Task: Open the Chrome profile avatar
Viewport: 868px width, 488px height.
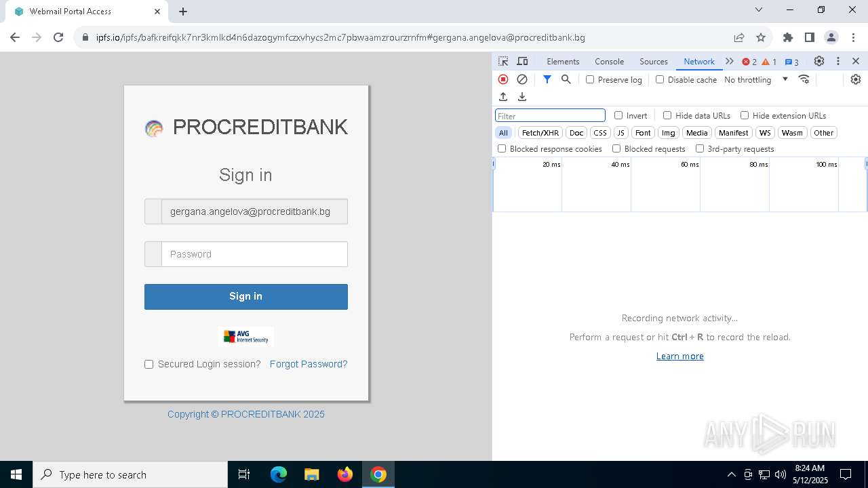Action: [x=831, y=37]
